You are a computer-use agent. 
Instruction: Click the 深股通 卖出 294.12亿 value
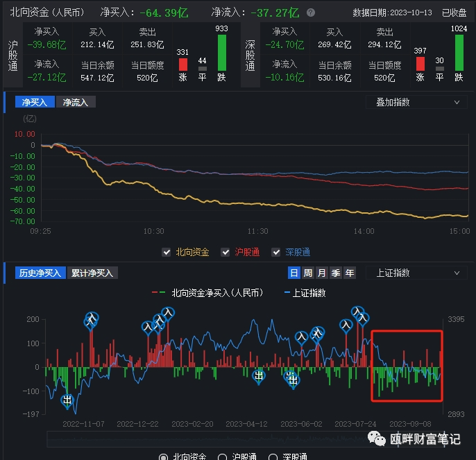click(x=384, y=44)
